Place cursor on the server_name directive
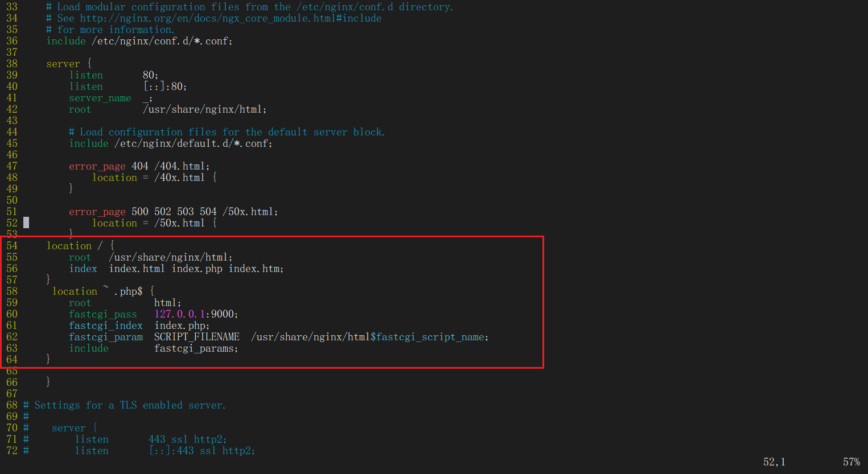Screen dimensions: 868x474 [100, 98]
